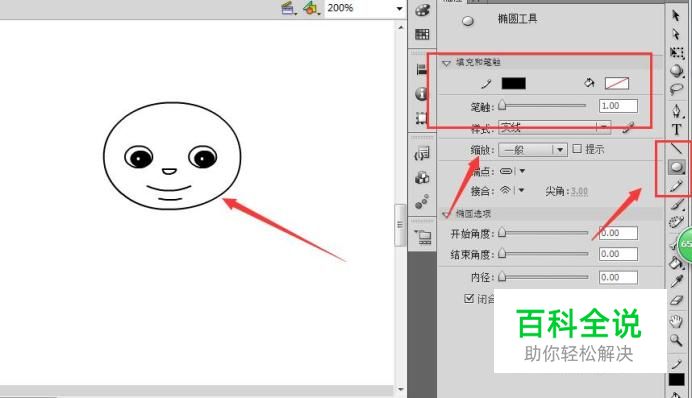This screenshot has width=692, height=398.
Task: Click the stage vertical scrollbar thumb
Action: pos(400,225)
